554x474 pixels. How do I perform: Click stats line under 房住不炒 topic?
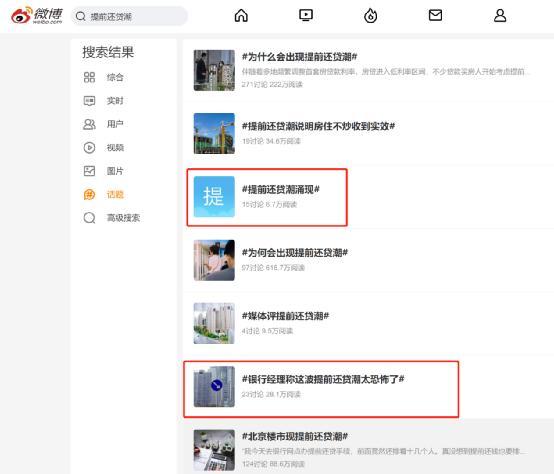(271, 141)
